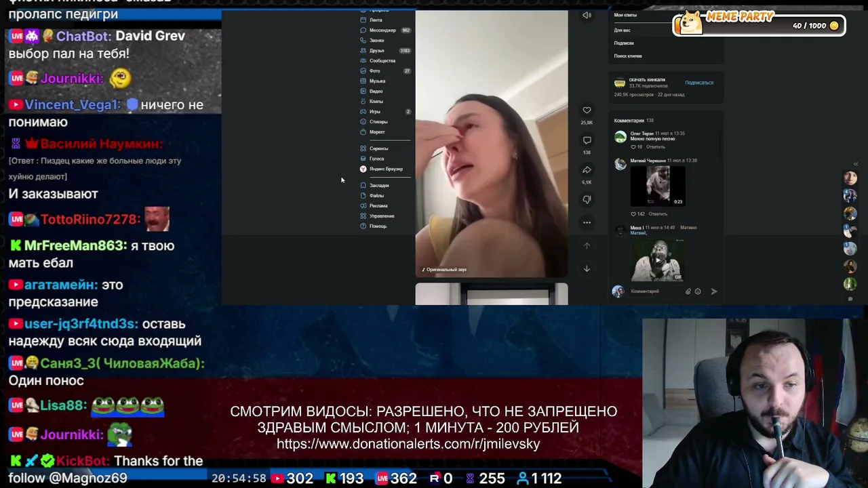868x488 pixels.
Task: Open the top chat contact avatar
Action: tap(850, 178)
